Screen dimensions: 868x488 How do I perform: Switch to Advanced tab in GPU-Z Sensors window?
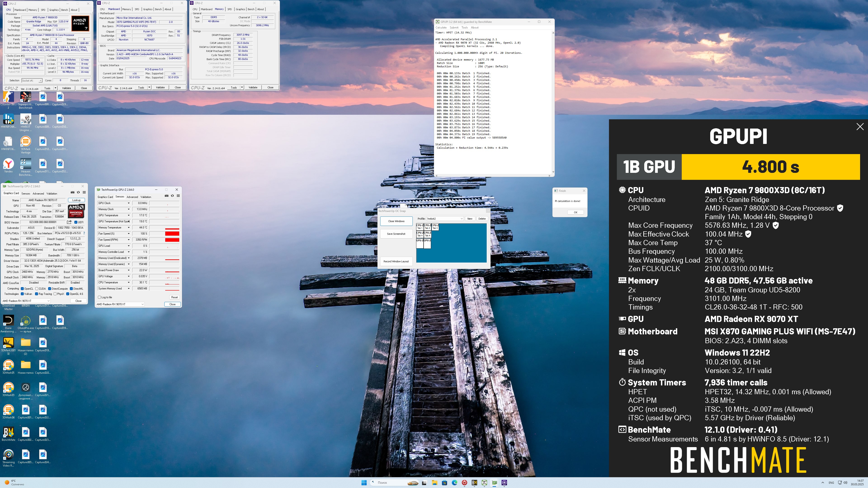point(132,197)
